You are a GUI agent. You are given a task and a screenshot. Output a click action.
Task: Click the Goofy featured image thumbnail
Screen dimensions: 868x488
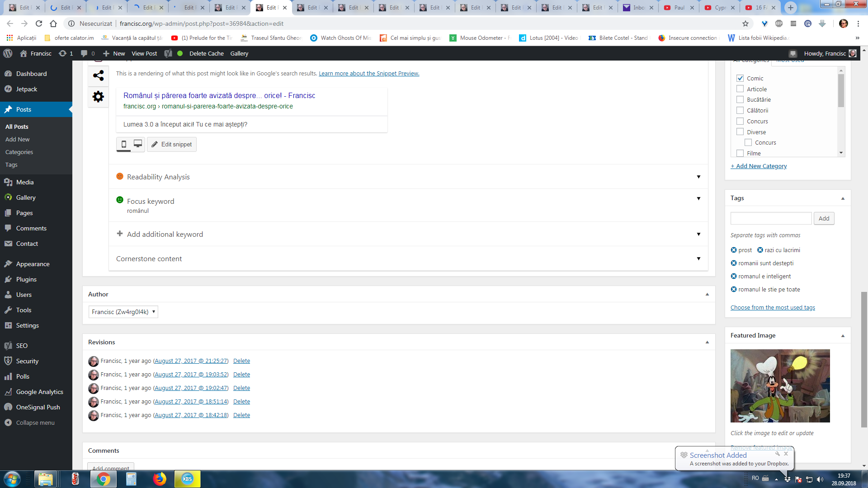pyautogui.click(x=780, y=385)
